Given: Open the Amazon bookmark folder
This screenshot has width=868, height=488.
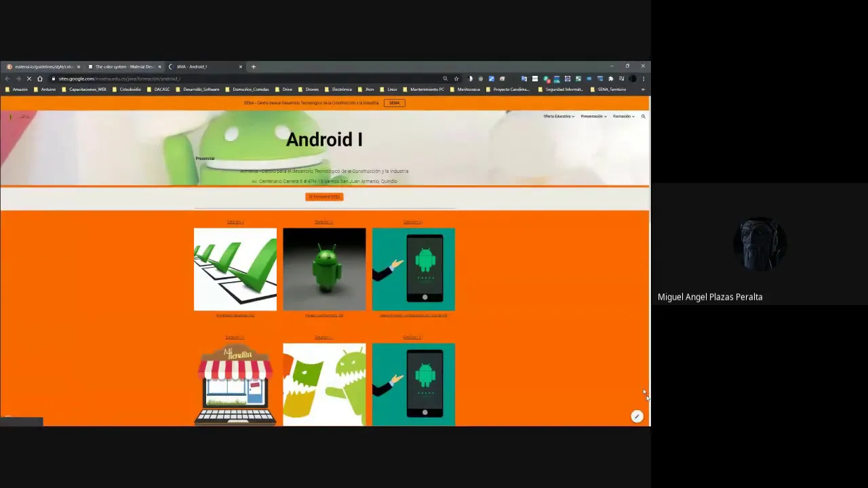Looking at the screenshot, I should pos(17,89).
